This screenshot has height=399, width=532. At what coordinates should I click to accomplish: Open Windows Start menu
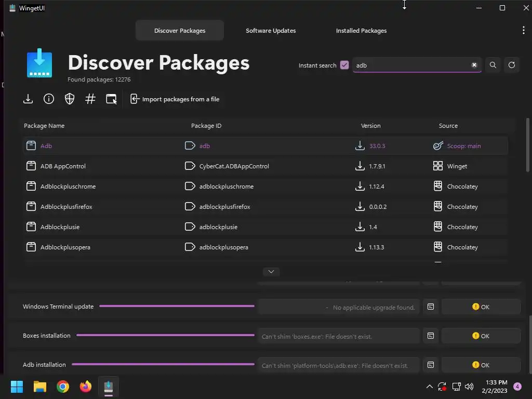coord(17,387)
